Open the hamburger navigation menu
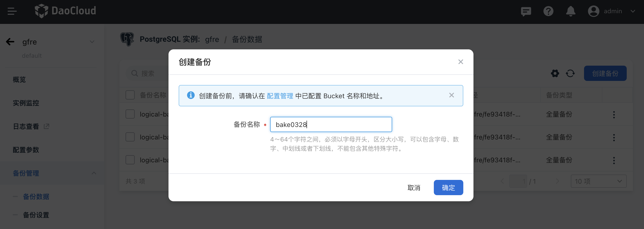 tap(12, 11)
